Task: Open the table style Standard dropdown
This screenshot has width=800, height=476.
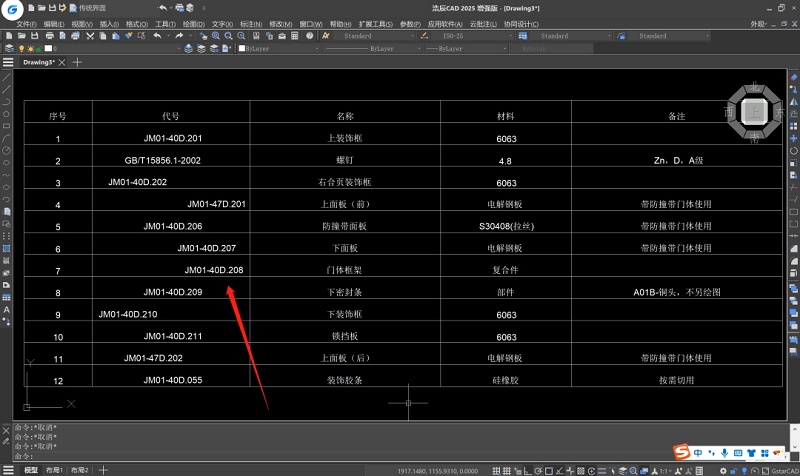Action: pyautogui.click(x=571, y=36)
